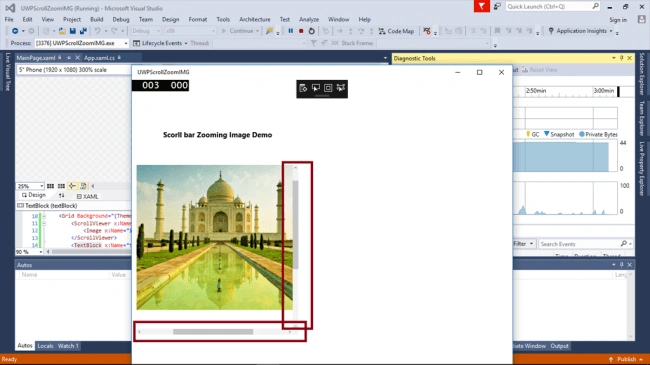Click the Sign in link
The image size is (650, 365).
pos(618,20)
